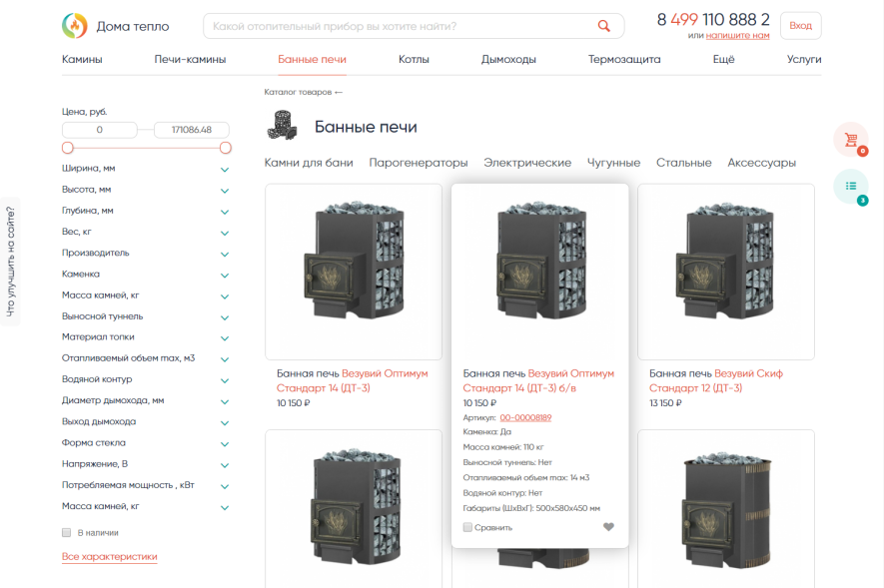Open the Что улучшить на сайте? side tab
Image resolution: width=884 pixels, height=588 pixels.
coord(10,262)
